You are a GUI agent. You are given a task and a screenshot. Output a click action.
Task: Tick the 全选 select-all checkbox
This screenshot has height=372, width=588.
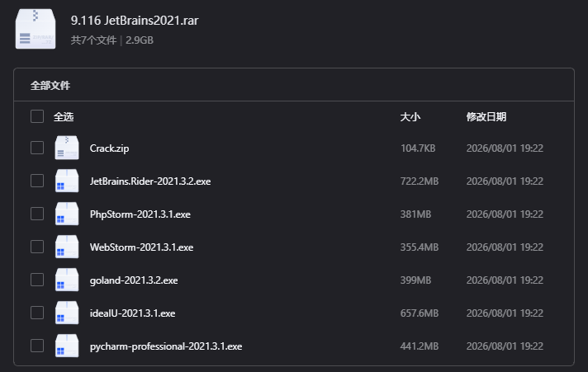tap(37, 116)
